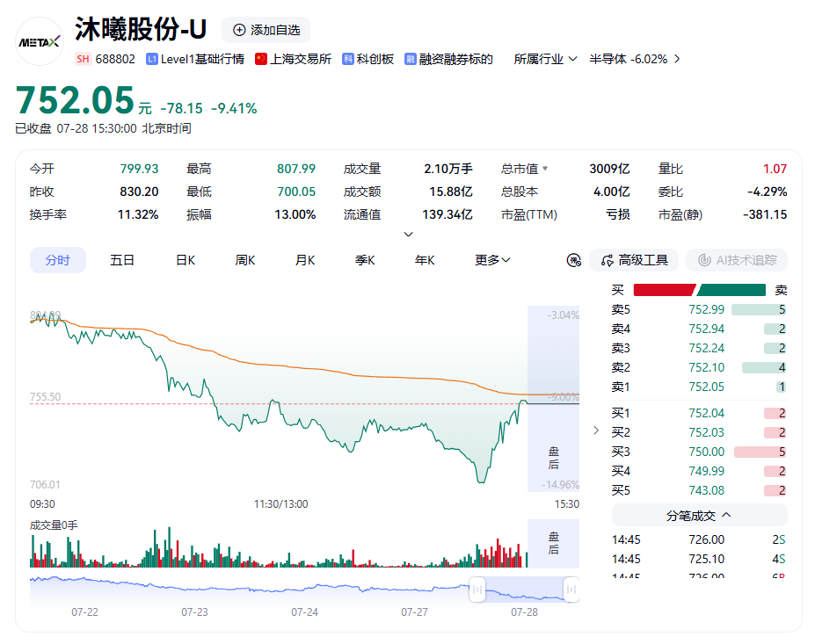
Task: Select the left range slider handle
Action: click(x=477, y=590)
